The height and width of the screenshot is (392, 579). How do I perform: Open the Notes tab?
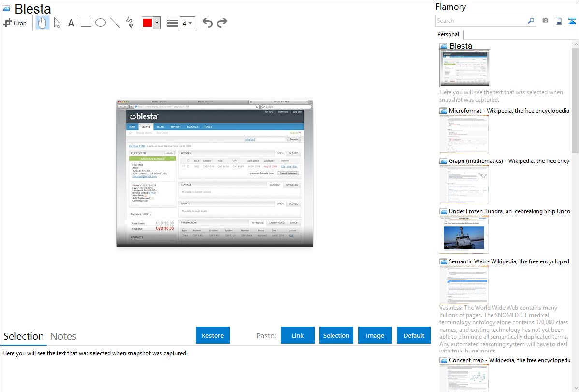click(x=63, y=336)
